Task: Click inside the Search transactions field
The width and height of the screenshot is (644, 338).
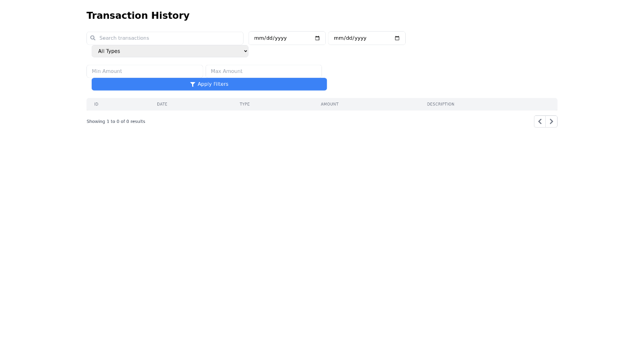Action: pos(161,38)
